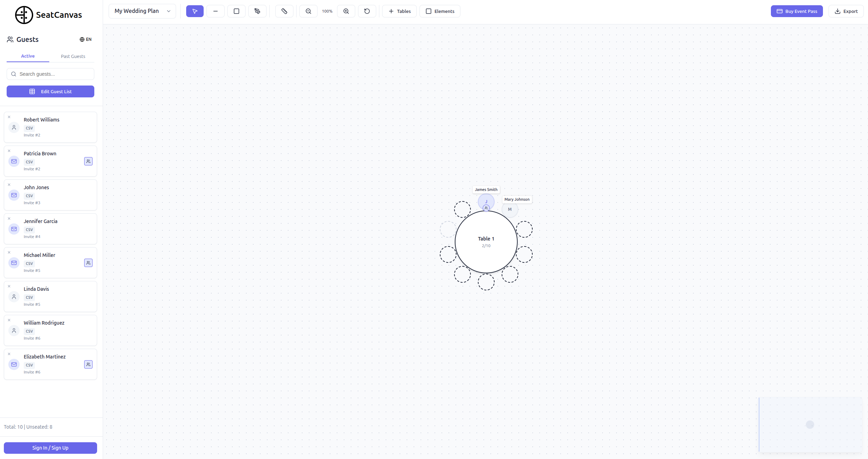Click the minimap preview panel
868x459 pixels.
click(810, 424)
